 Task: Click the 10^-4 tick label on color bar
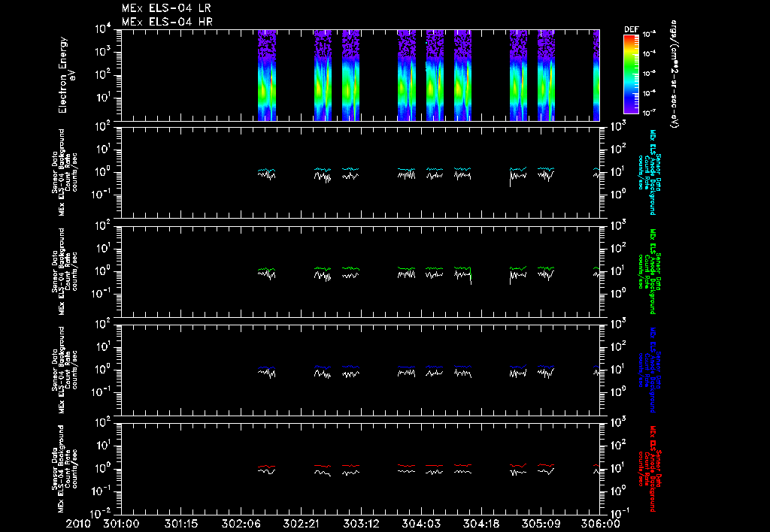(649, 53)
